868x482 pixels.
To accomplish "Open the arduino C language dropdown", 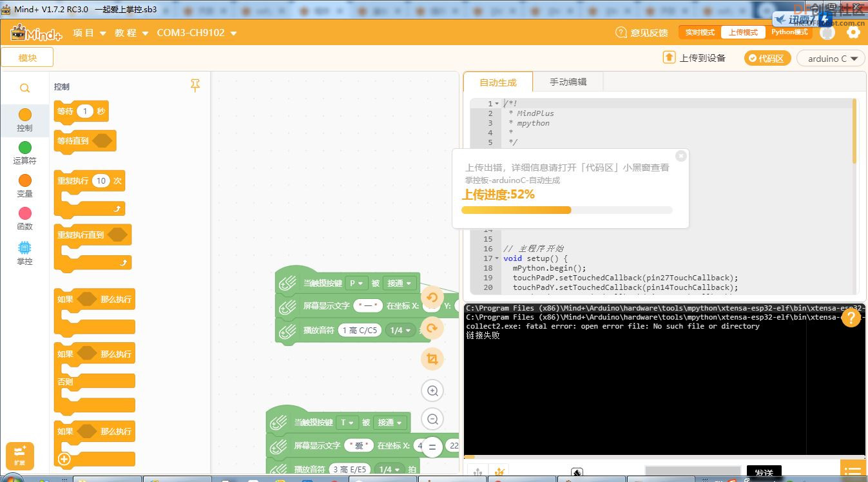I will click(831, 58).
